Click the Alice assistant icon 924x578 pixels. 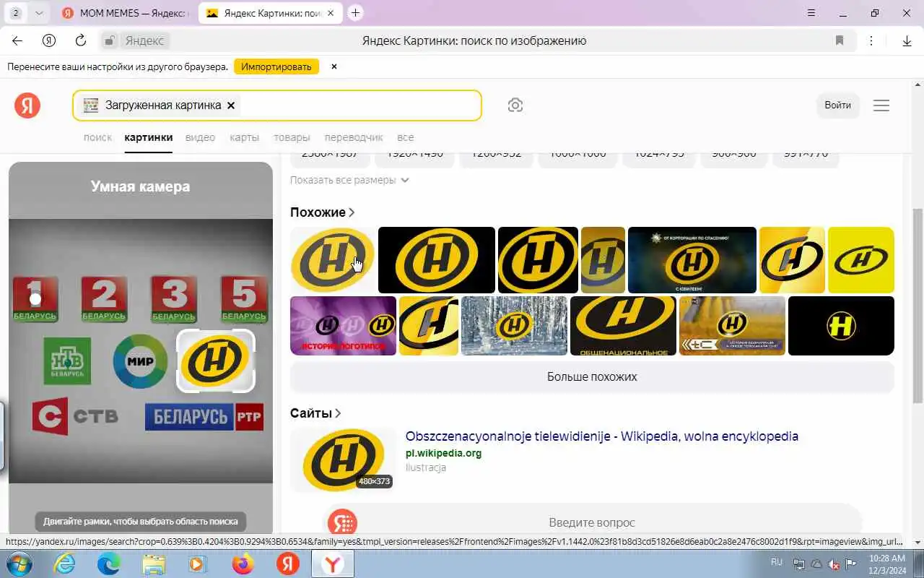(342, 522)
